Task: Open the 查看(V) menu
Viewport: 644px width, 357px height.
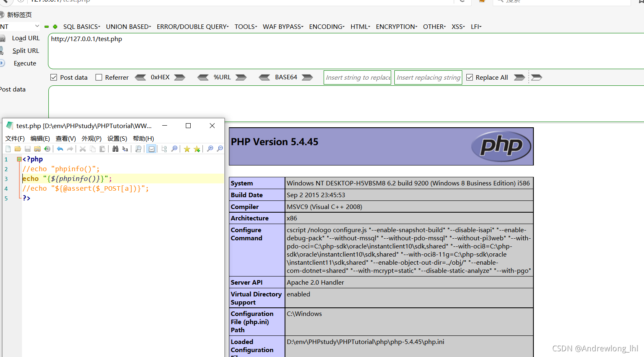Action: pos(66,139)
